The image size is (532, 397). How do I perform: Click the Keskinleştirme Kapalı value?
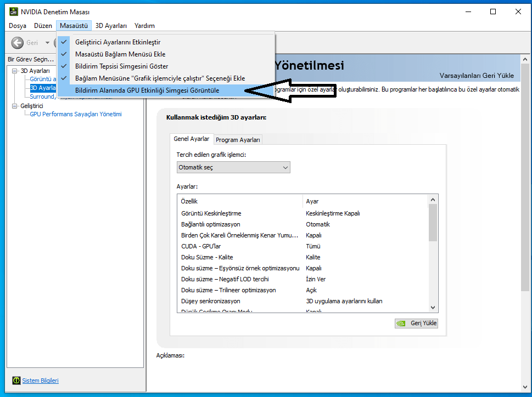tap(333, 213)
